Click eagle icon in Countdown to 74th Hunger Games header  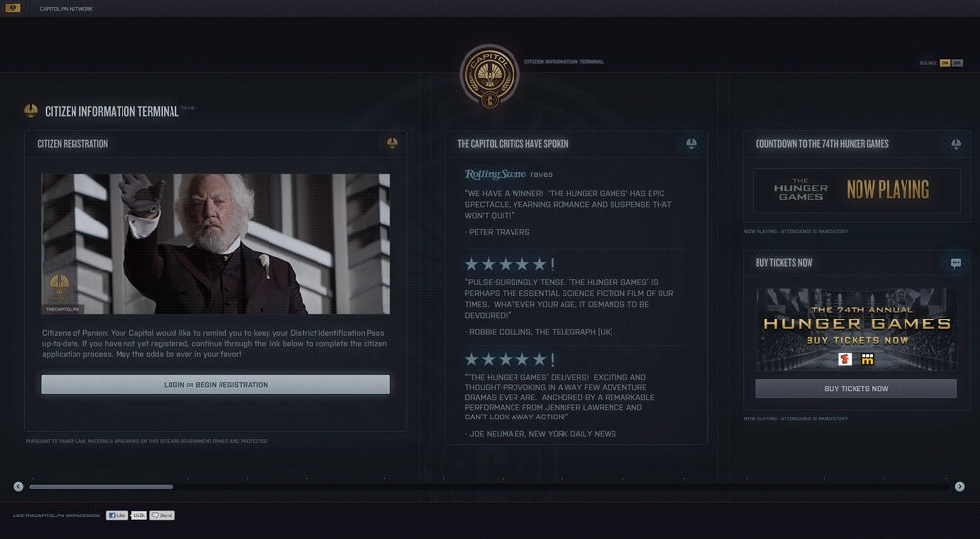pyautogui.click(x=955, y=144)
